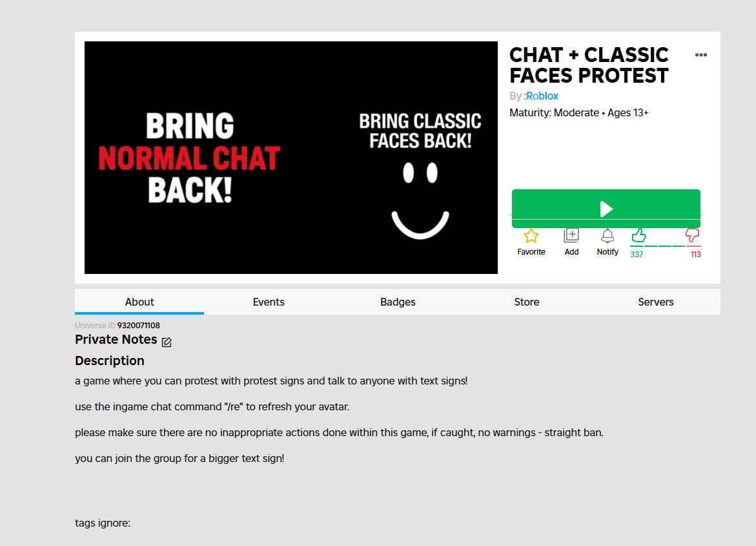Select the Universe ID number 9320071108

[x=138, y=326]
